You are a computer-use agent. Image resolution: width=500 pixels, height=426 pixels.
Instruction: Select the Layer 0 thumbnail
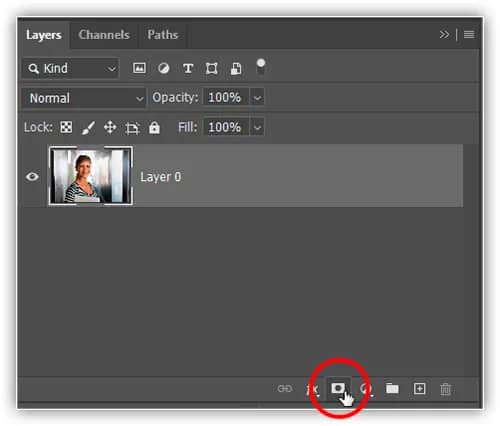pyautogui.click(x=91, y=176)
